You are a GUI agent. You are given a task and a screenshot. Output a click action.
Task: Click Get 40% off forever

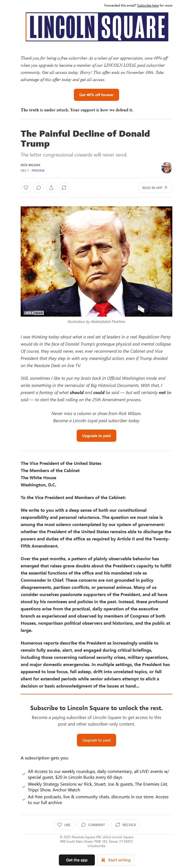(96, 95)
